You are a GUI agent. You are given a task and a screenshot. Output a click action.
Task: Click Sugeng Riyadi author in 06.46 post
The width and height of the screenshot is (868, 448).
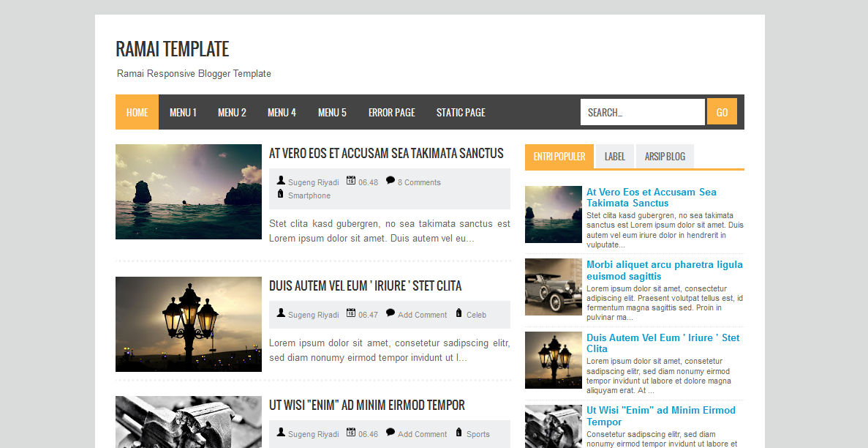(313, 434)
